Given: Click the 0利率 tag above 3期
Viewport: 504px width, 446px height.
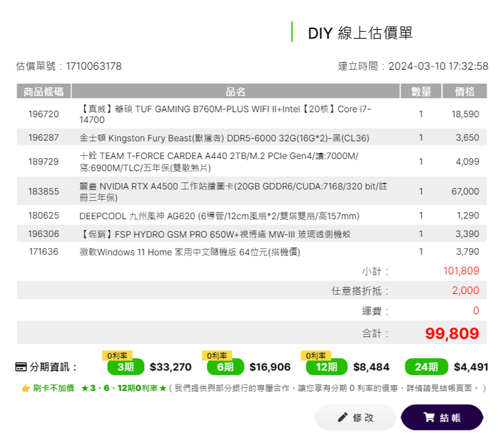Looking at the screenshot, I should pyautogui.click(x=117, y=356).
